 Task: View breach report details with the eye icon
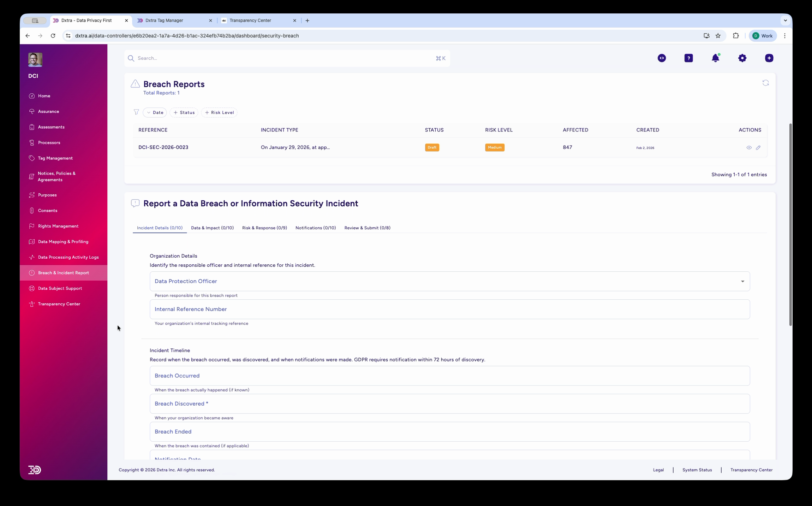point(749,147)
